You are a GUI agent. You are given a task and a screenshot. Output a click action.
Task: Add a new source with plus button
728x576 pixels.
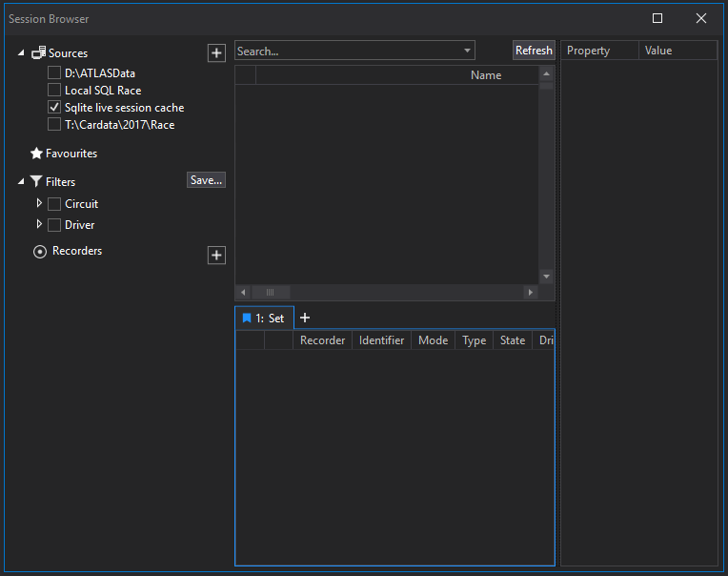[216, 53]
